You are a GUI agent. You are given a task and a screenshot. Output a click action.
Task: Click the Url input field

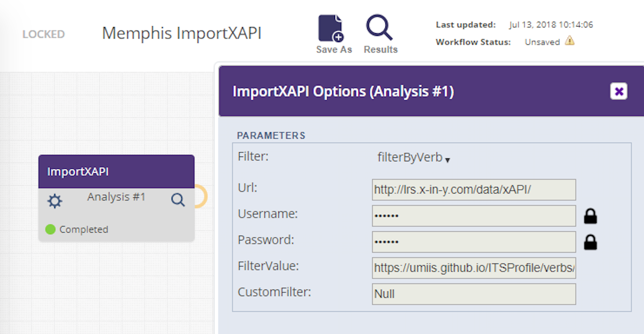pyautogui.click(x=474, y=190)
